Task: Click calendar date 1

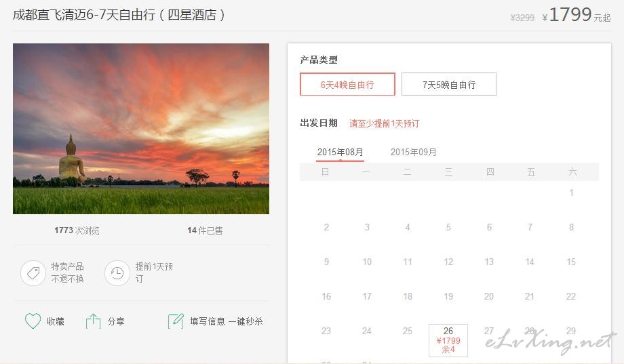Action: 571,193
